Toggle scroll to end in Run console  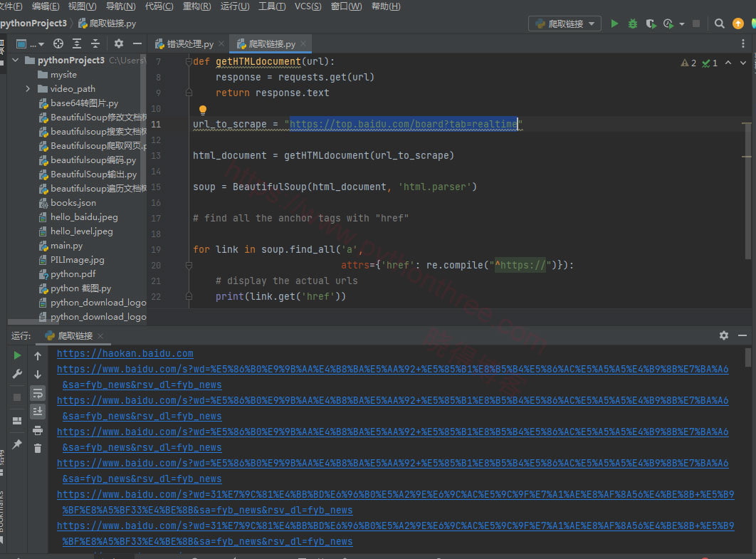38,411
